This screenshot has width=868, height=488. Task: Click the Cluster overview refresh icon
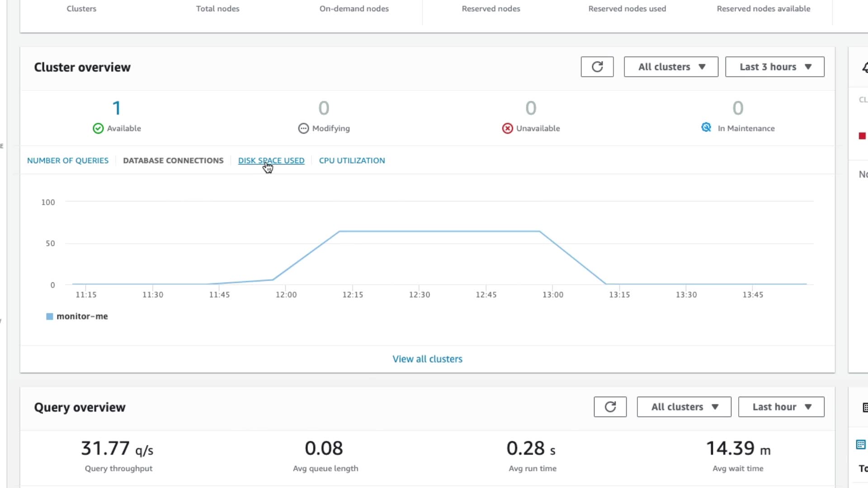pyautogui.click(x=597, y=67)
